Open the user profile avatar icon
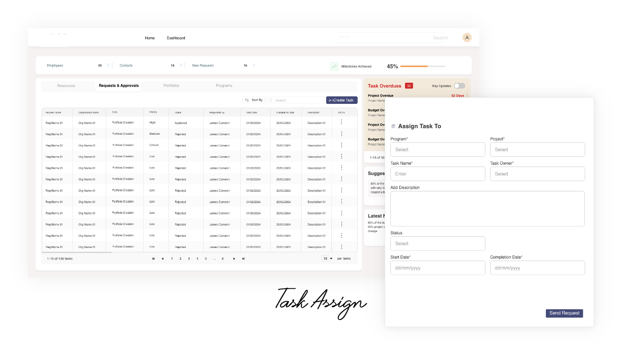This screenshot has height=364, width=631. click(x=467, y=37)
